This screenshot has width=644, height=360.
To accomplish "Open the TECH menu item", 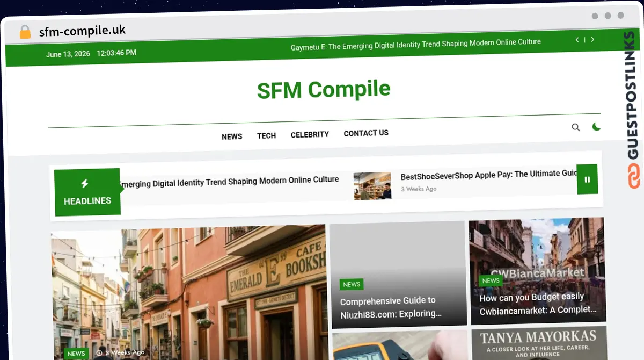I will 266,135.
